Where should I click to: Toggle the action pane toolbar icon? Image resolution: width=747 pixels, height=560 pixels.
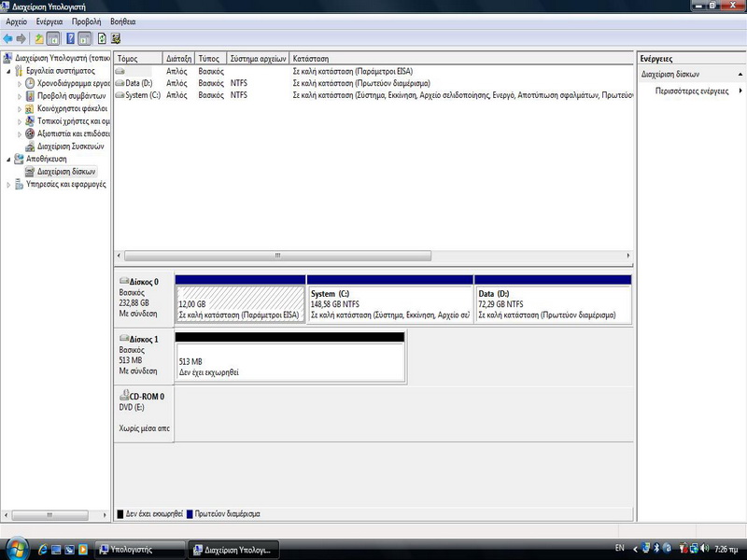pos(84,38)
